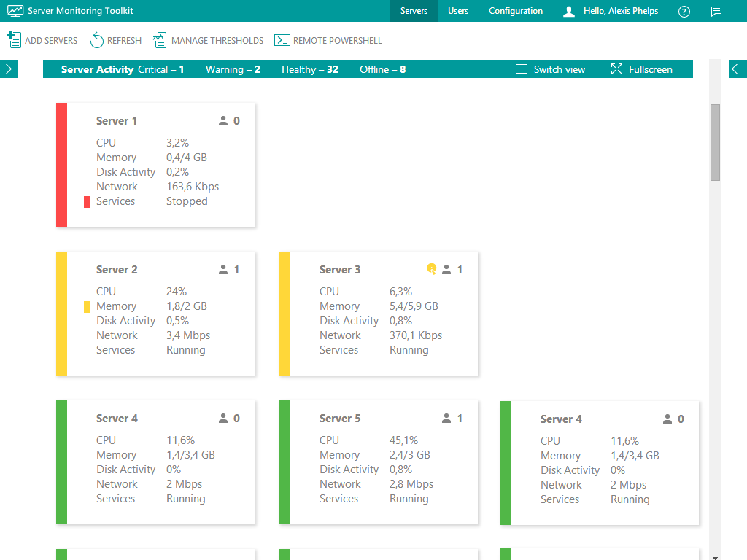
Task: Filter by Healthy – 32 servers
Action: (309, 69)
